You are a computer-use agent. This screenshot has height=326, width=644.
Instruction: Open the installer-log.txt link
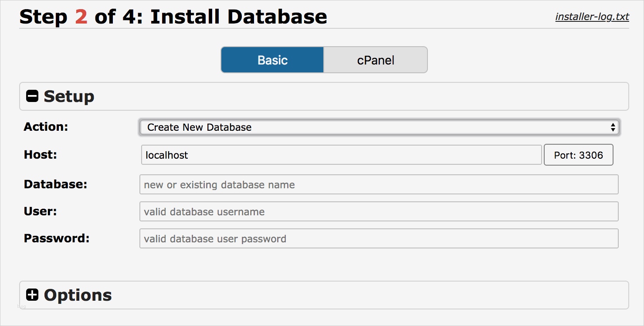pos(592,17)
